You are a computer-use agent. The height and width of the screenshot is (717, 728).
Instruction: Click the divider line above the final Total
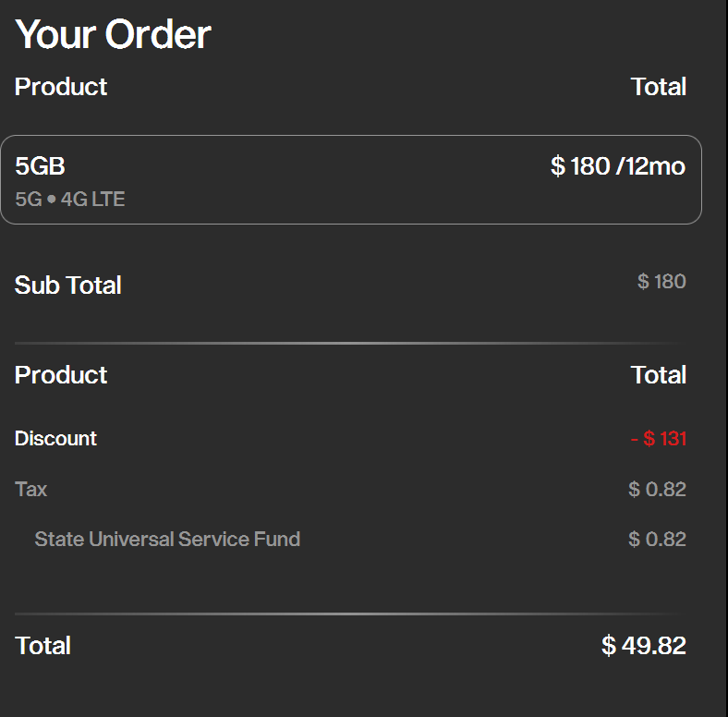(349, 614)
